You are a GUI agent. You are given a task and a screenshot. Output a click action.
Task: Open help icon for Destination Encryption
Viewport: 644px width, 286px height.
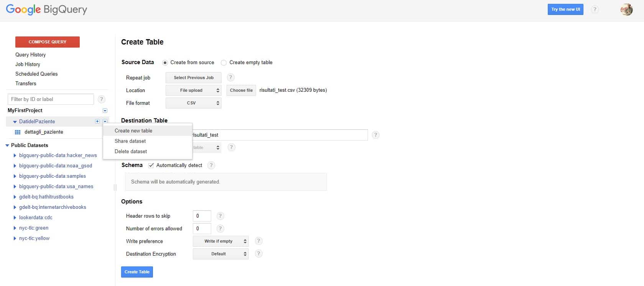pyautogui.click(x=259, y=254)
